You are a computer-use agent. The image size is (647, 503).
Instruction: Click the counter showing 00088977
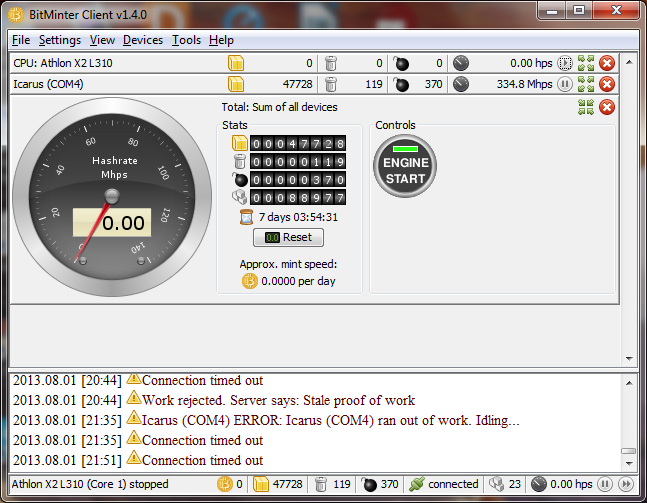point(298,197)
